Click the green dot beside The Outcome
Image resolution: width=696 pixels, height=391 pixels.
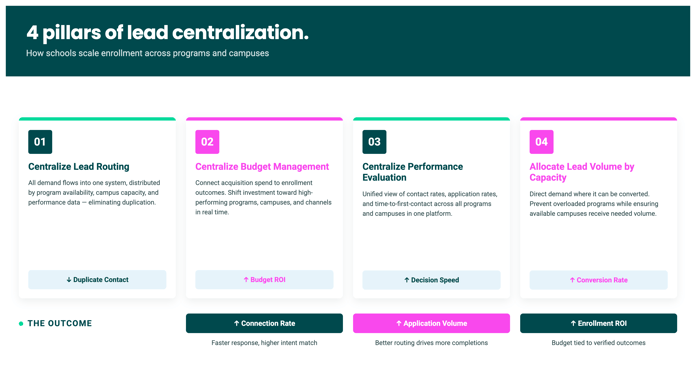21,324
